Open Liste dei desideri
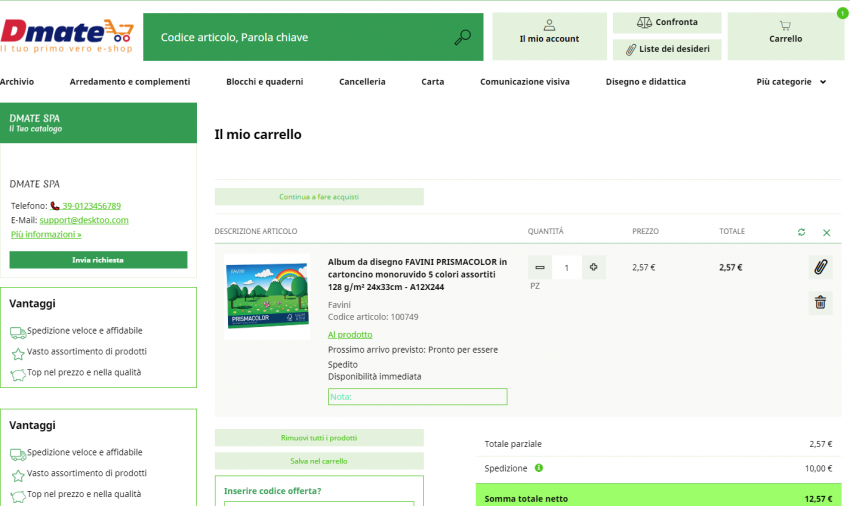The image size is (850, 506). click(667, 49)
